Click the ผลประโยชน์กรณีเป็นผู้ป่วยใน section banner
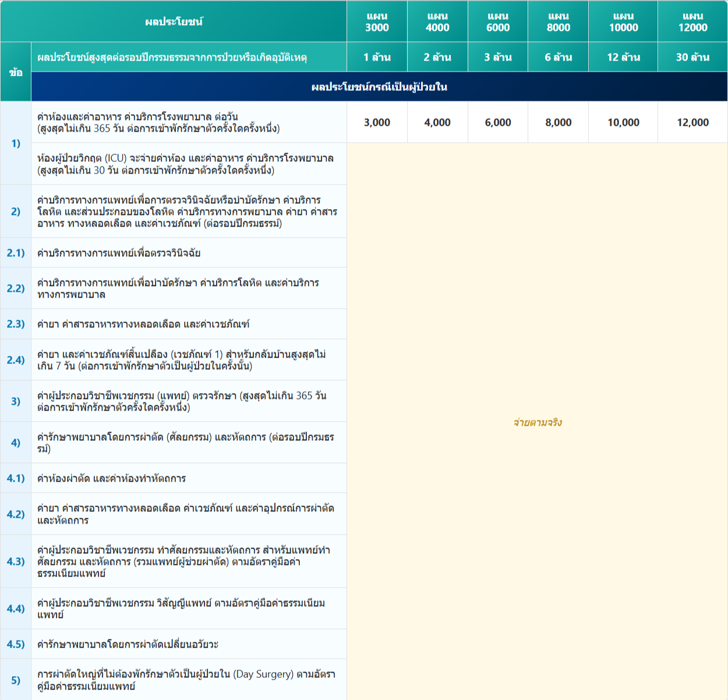The height and width of the screenshot is (700, 728). (x=379, y=87)
